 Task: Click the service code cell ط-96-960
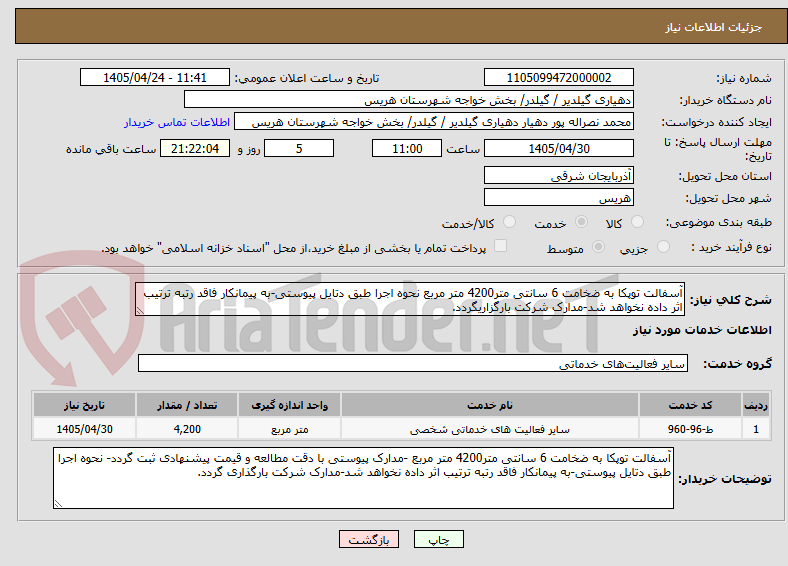(691, 429)
